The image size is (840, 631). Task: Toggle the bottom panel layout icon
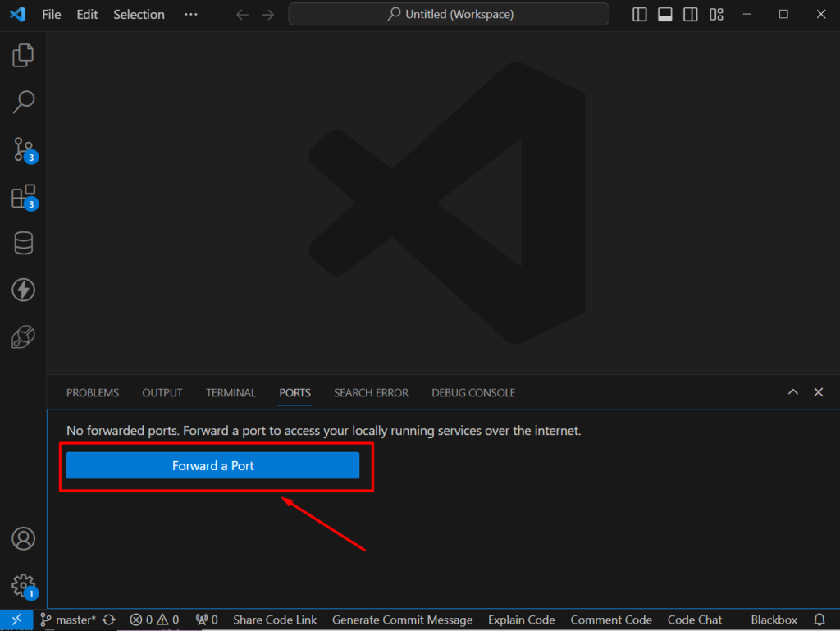pos(665,15)
